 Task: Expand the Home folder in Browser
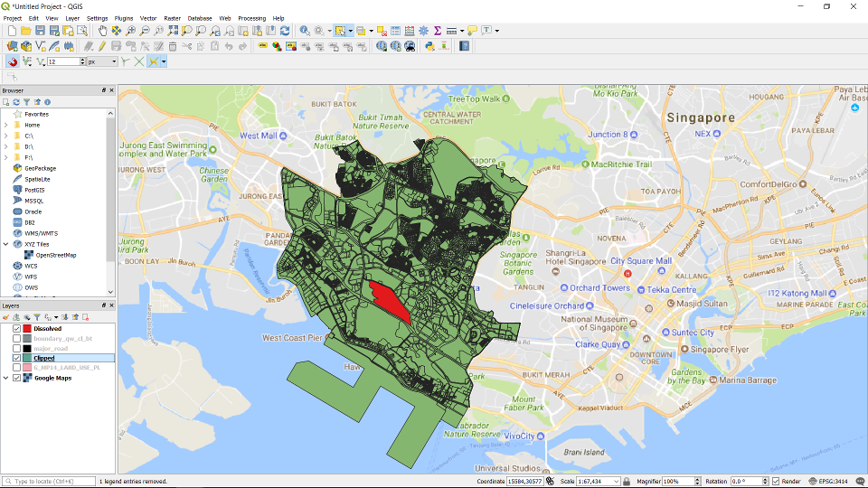(x=6, y=125)
